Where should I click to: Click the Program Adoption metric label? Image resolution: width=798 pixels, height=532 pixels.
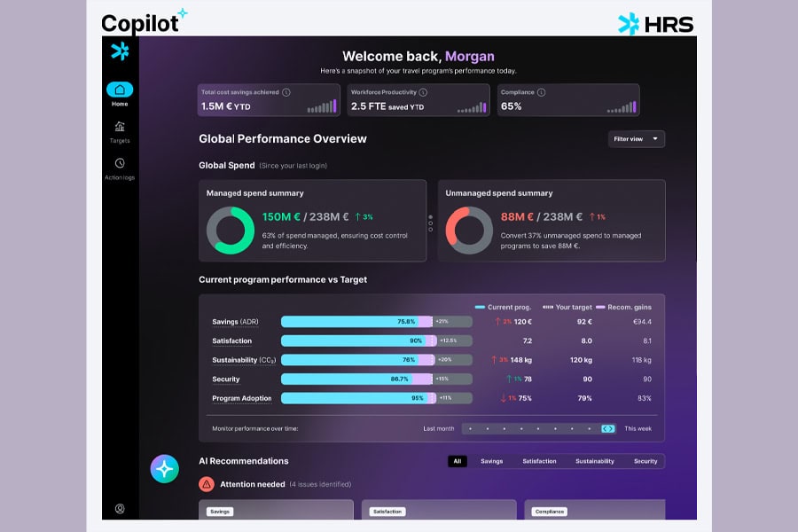click(x=242, y=399)
